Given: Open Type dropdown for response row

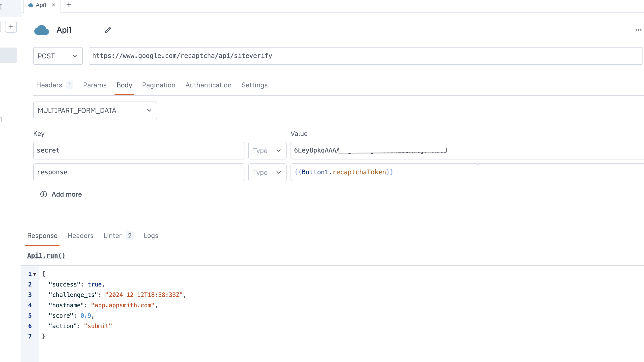Looking at the screenshot, I should 267,172.
